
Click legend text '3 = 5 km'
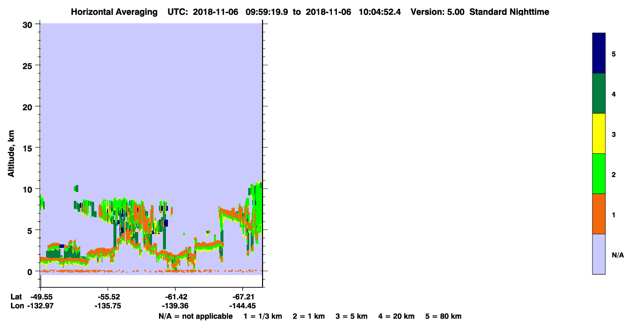(351, 316)
